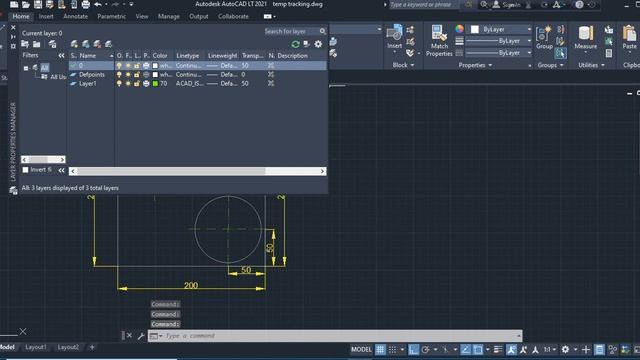The width and height of the screenshot is (640, 360).
Task: Click the Delete Layer icon with red X
Action: [x=97, y=44]
